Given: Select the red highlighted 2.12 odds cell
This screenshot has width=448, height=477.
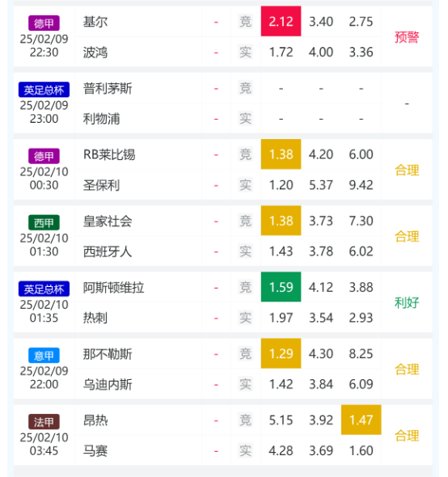Looking at the screenshot, I should coord(281,21).
